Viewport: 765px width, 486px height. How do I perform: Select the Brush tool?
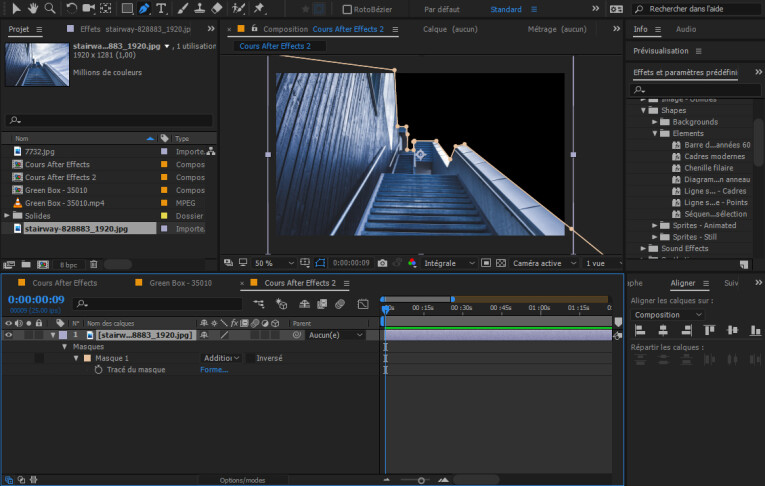tap(182, 8)
